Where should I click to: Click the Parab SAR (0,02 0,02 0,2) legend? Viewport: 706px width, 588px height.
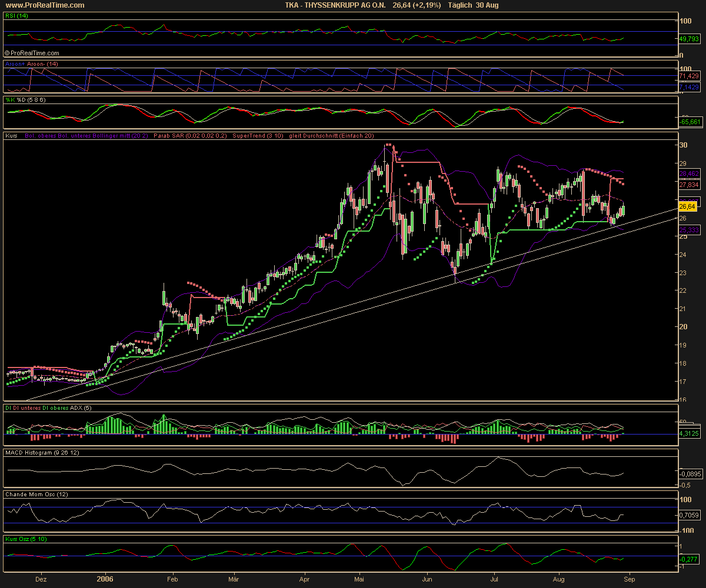(191, 136)
